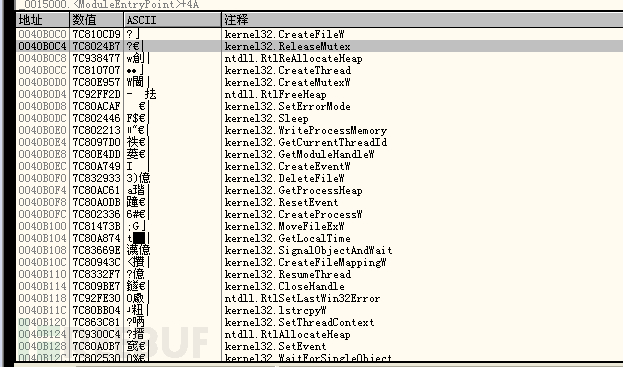This screenshot has height=367, width=623.
Task: Click value 7C810CD9
Action: click(97, 35)
